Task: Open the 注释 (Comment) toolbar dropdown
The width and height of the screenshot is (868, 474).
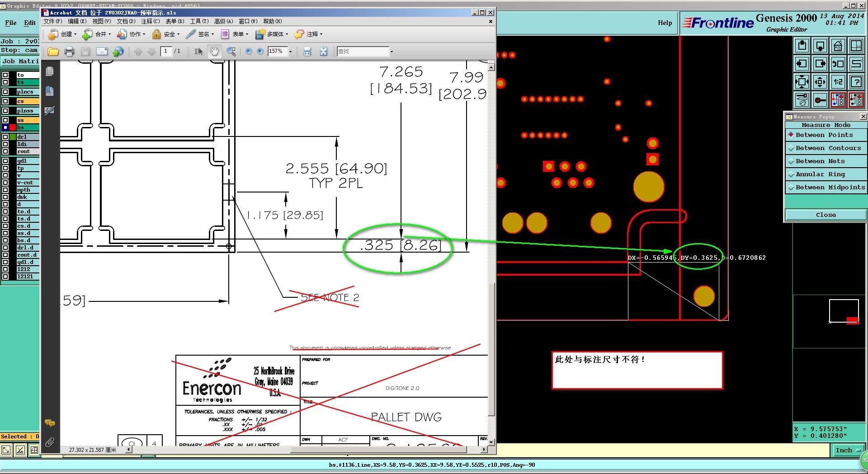Action: (308, 34)
